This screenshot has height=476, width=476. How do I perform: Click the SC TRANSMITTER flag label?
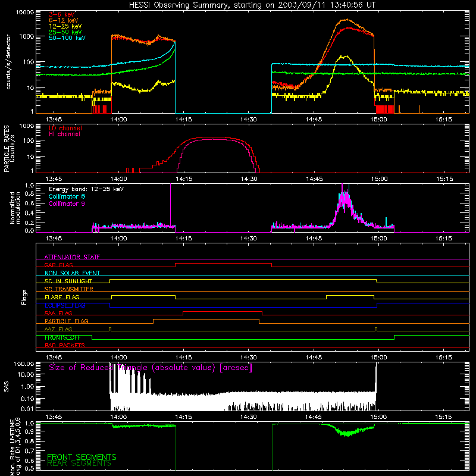(69, 289)
